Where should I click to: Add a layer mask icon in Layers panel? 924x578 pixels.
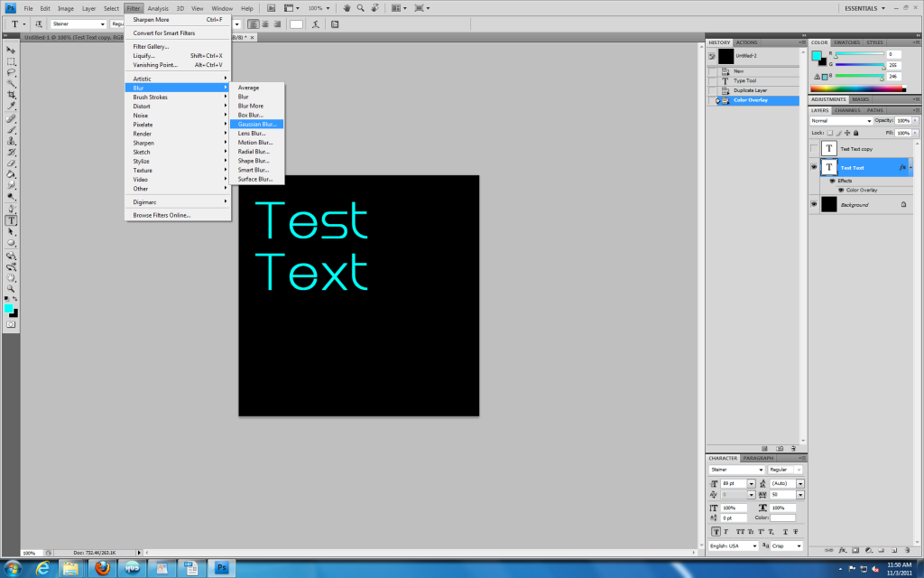pyautogui.click(x=855, y=550)
